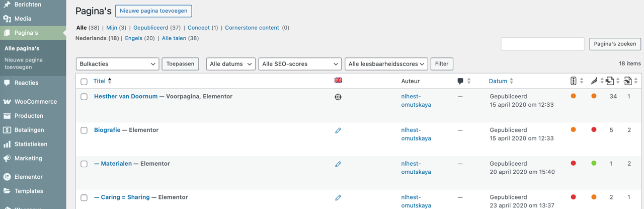Click the red SEO dot for Materialen
The width and height of the screenshot is (644, 209).
coord(574,163)
